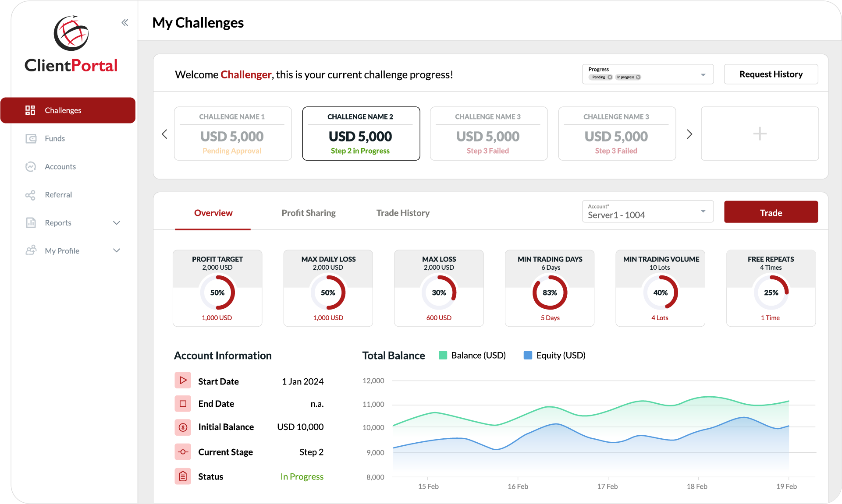
Task: Click the Initial Balance dollar icon
Action: [x=183, y=427]
